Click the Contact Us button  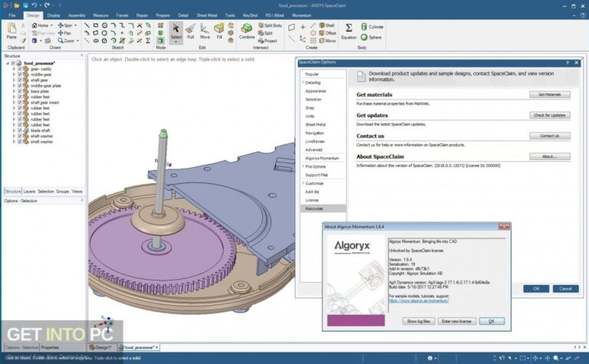550,136
